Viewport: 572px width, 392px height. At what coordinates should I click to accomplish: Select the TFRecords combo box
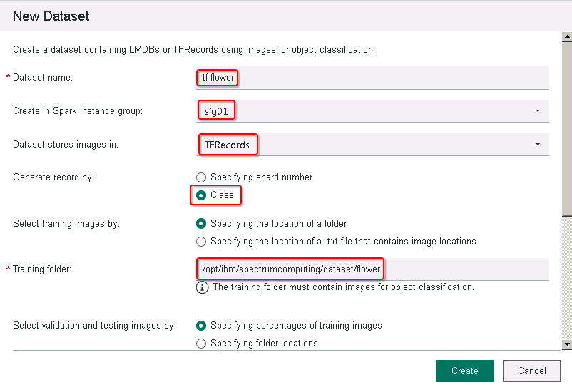pyautogui.click(x=372, y=145)
